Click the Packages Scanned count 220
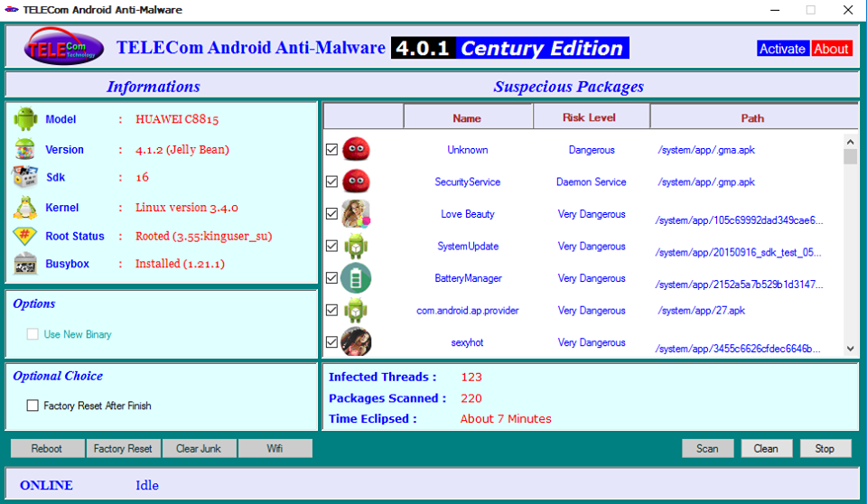The width and height of the screenshot is (867, 504). pyautogui.click(x=471, y=398)
